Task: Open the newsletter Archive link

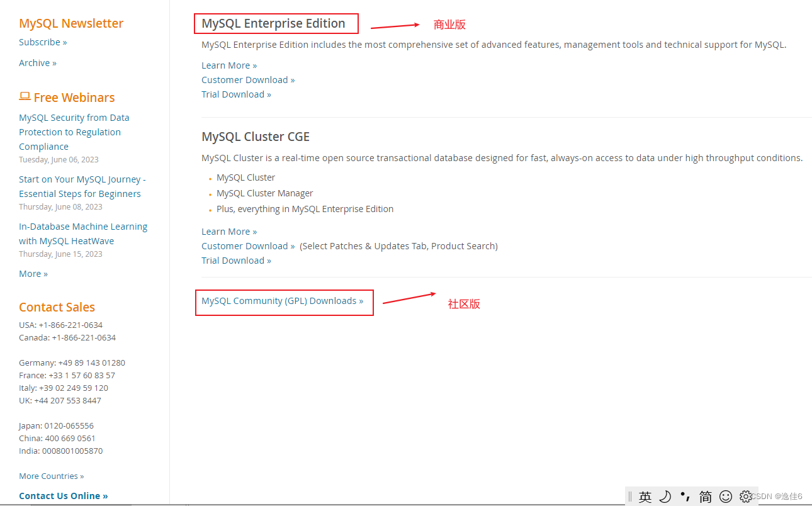Action: pos(38,63)
